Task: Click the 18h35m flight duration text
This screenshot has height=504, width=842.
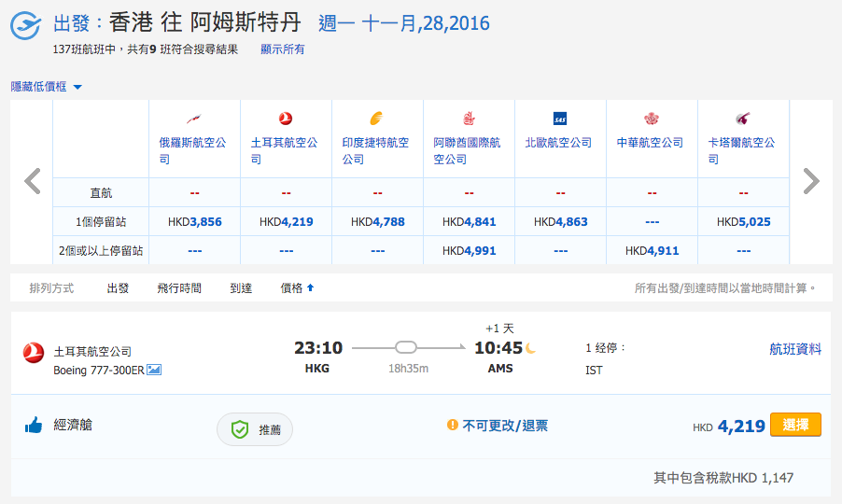Action: [408, 369]
